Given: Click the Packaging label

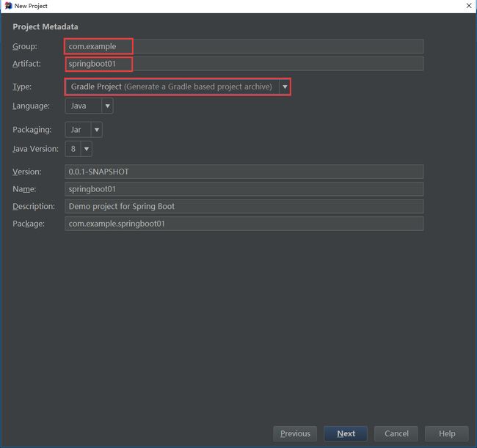Looking at the screenshot, I should [32, 130].
